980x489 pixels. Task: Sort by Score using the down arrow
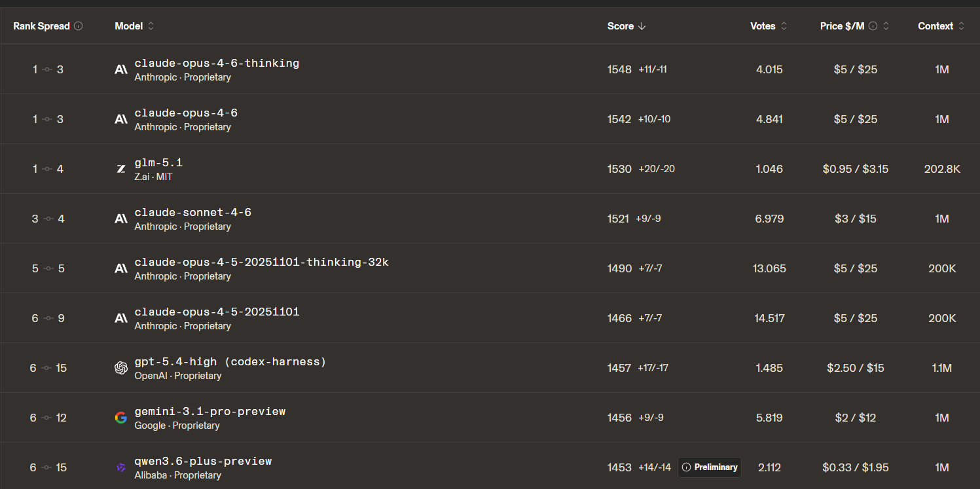pyautogui.click(x=642, y=26)
